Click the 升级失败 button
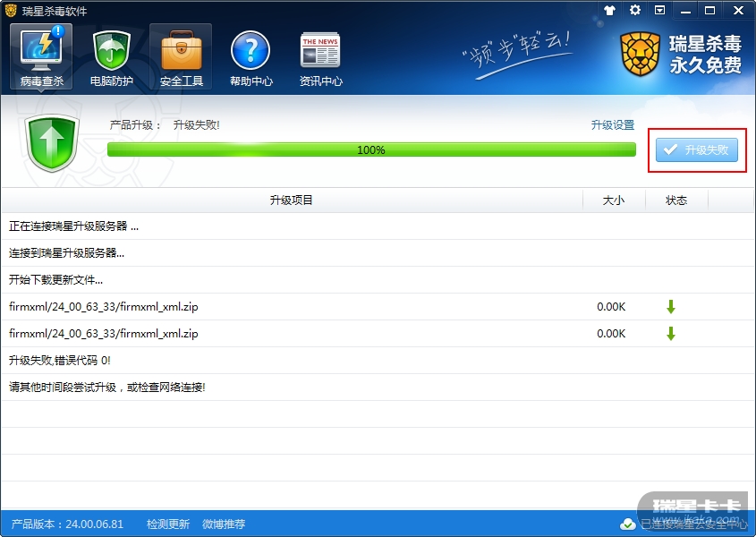 (697, 149)
